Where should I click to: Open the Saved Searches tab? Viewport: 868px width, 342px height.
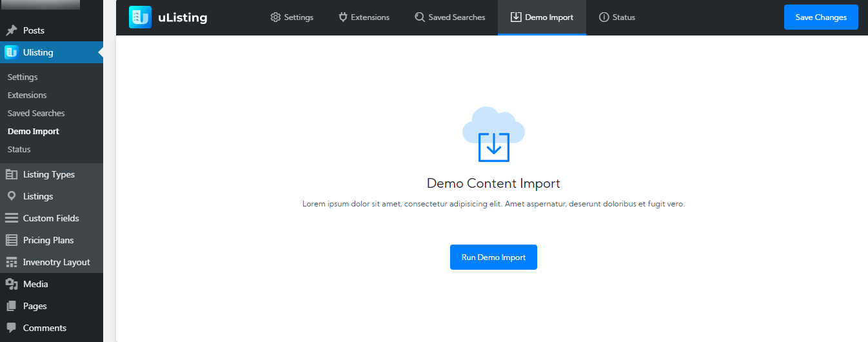click(x=449, y=17)
